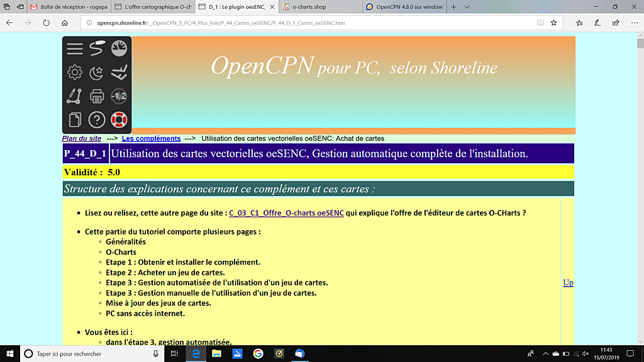644x362 pixels.
Task: Click "Etape 3 : Gestion manuelle" list item
Action: pos(211,293)
